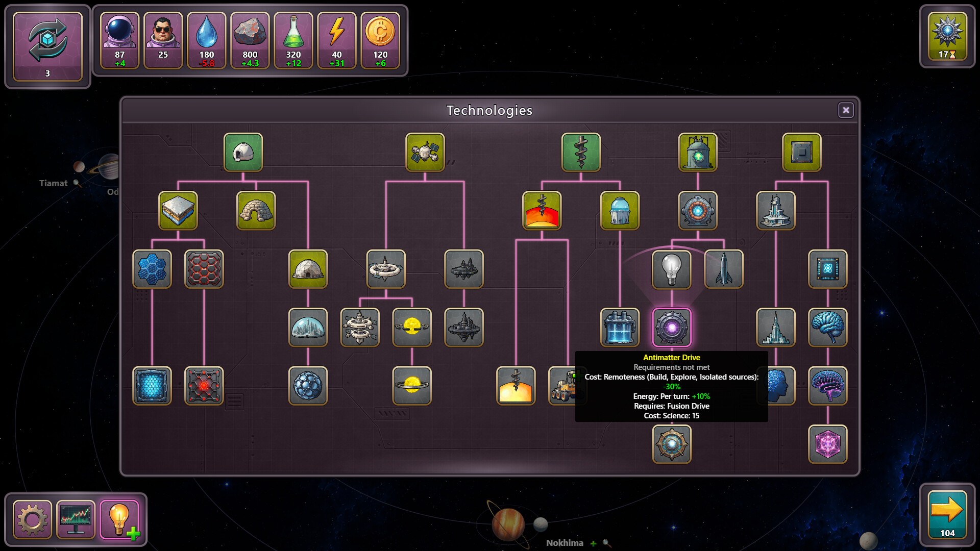Select the ring space station technology
The image size is (980, 551).
click(386, 269)
